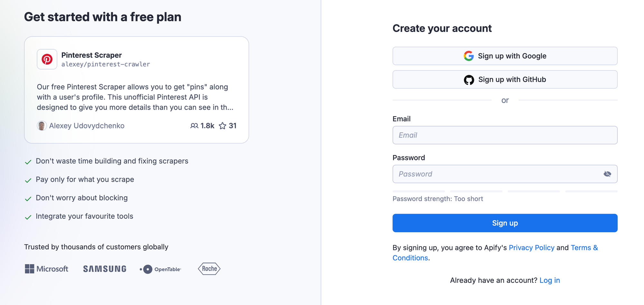644x305 pixels.
Task: Click the OpenTable logo
Action: (161, 269)
